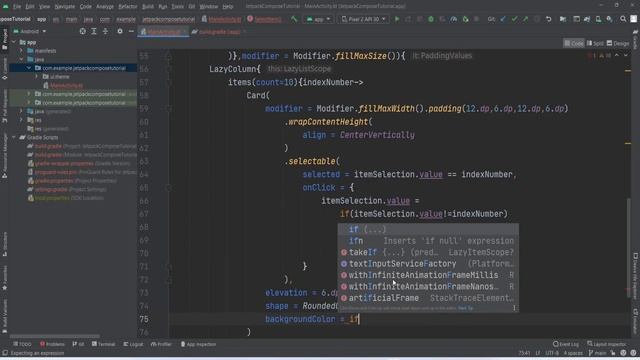Click the Git update project blue arrow
Viewport: 640px width, 360px height.
(x=503, y=19)
